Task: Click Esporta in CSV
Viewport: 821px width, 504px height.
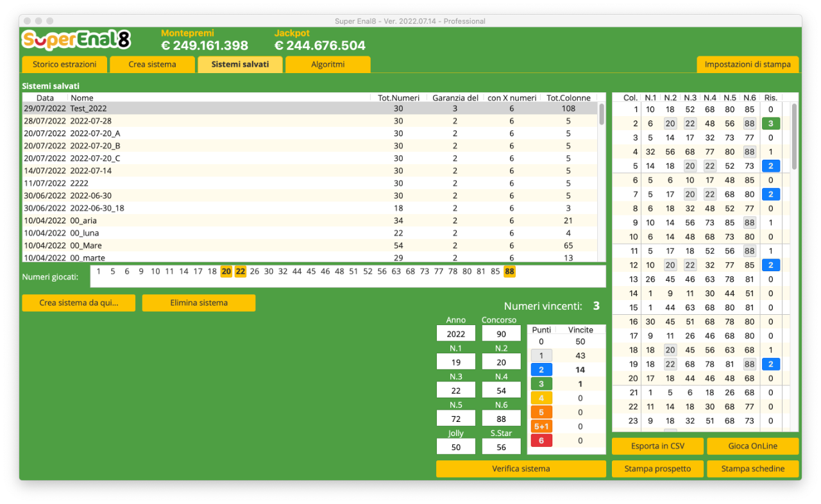Action: 657,446
